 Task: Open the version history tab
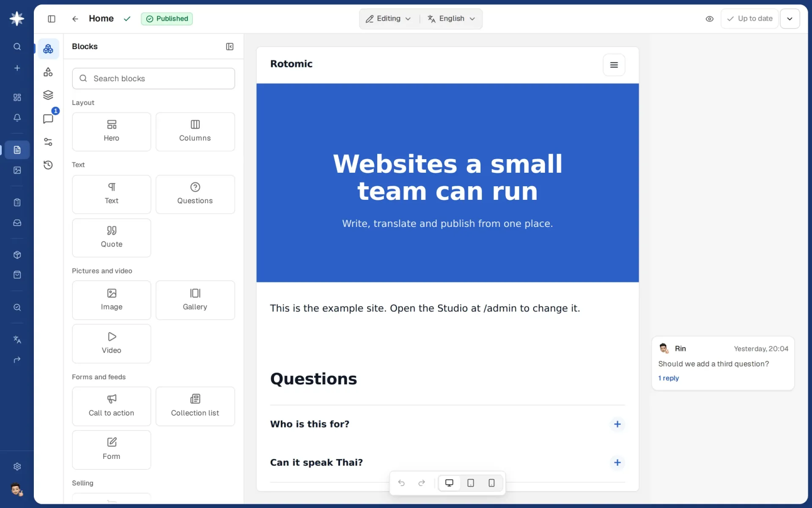point(48,165)
